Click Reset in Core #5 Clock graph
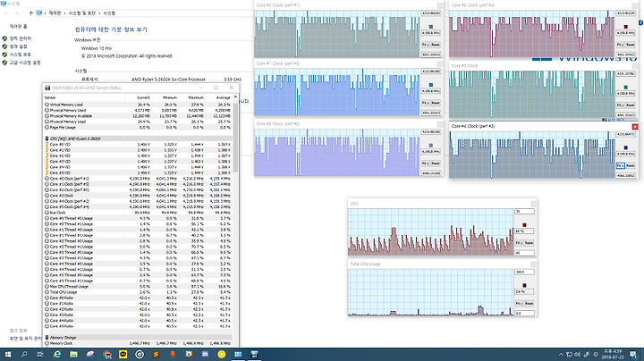Screen dimensions: 644x361 [630, 45]
